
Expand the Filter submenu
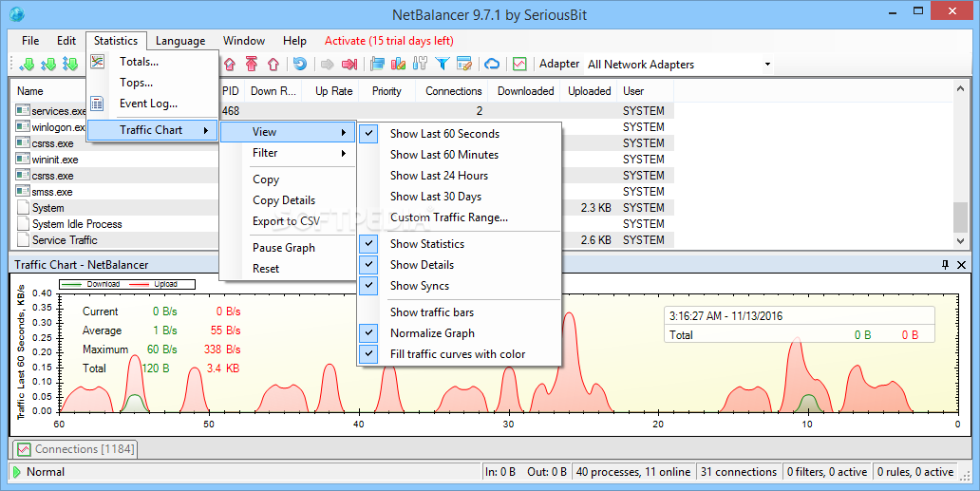288,153
